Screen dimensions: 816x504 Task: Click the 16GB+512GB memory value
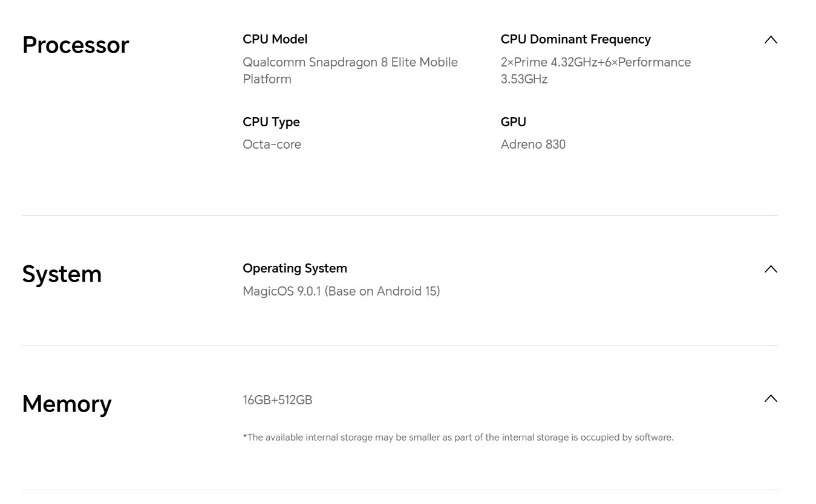pyautogui.click(x=277, y=400)
